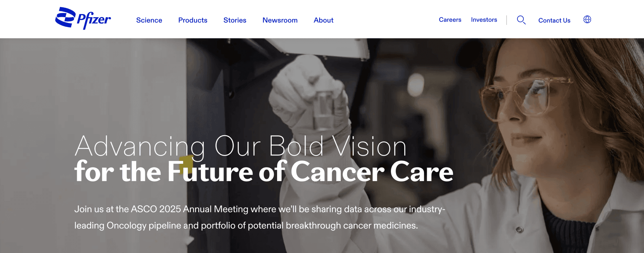Go to the Careers page
644x253 pixels.
click(450, 20)
